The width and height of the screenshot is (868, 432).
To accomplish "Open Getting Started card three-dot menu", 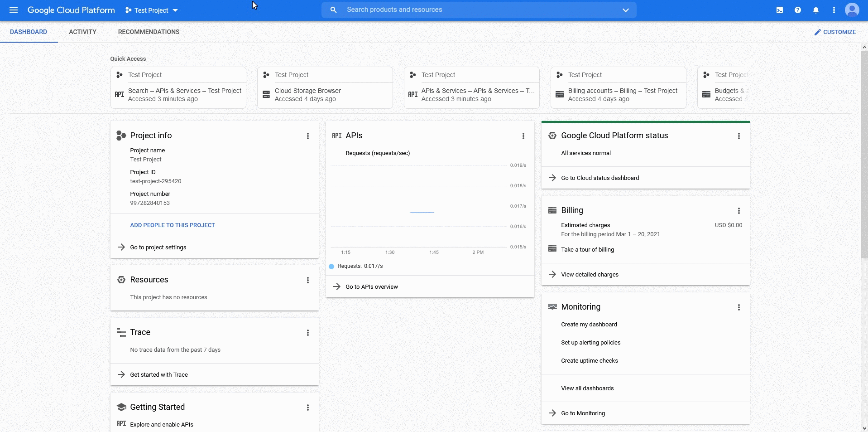I will pyautogui.click(x=308, y=408).
